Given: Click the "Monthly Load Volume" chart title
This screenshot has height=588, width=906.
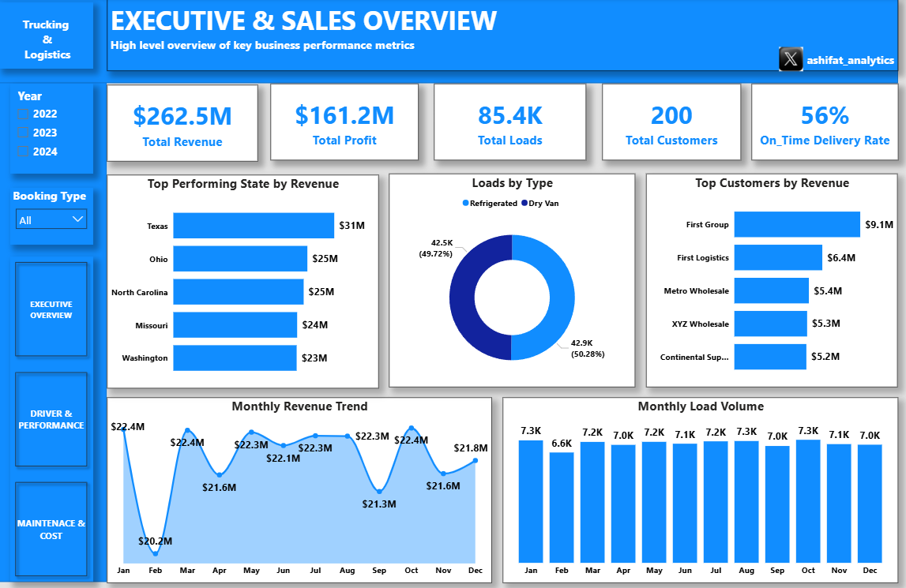Looking at the screenshot, I should 701,406.
